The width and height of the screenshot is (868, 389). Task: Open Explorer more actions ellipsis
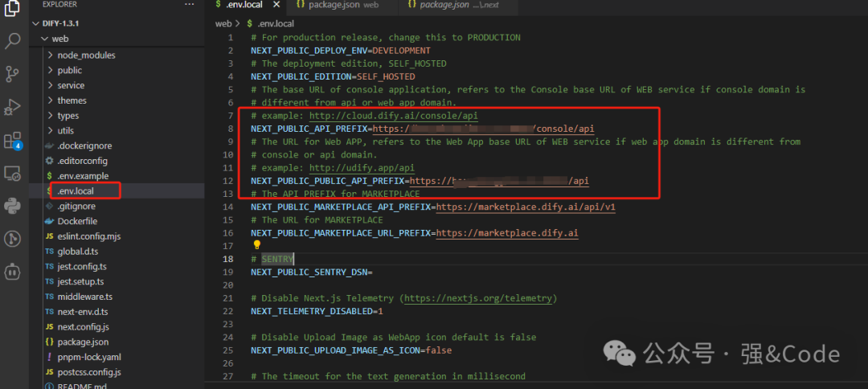[190, 4]
